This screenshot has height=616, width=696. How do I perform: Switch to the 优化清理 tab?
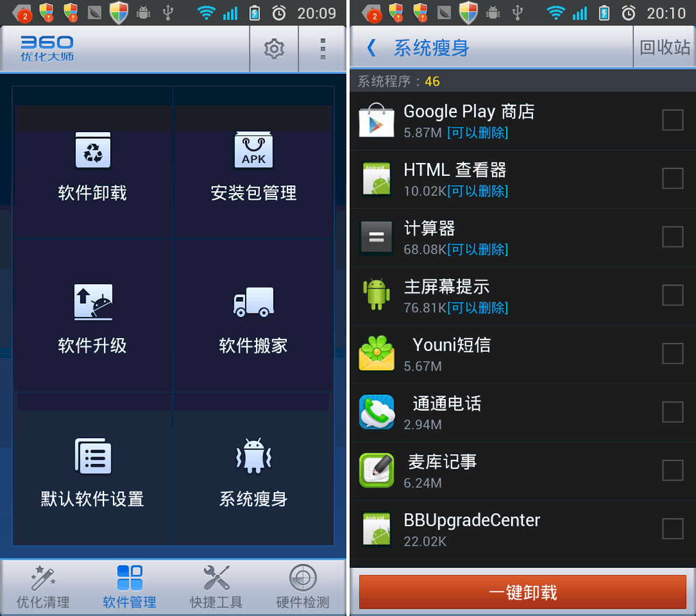43,588
